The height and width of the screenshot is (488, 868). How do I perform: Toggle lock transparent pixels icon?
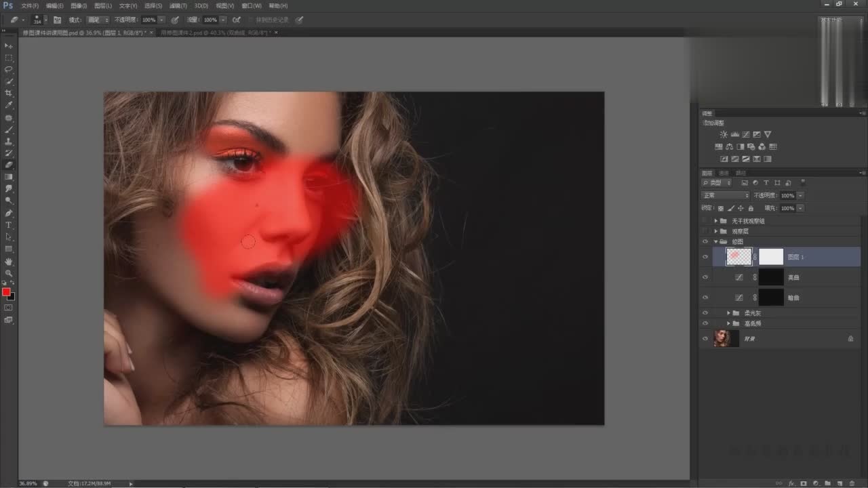721,208
